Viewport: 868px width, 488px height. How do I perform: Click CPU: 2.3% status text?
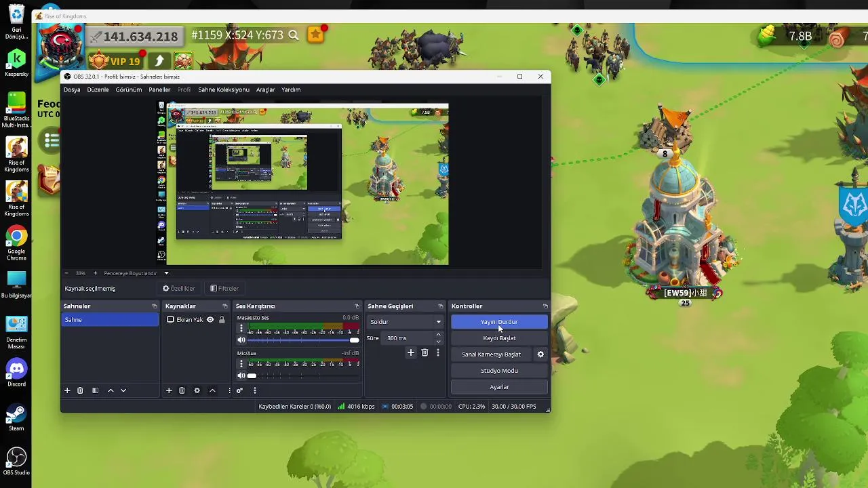471,407
